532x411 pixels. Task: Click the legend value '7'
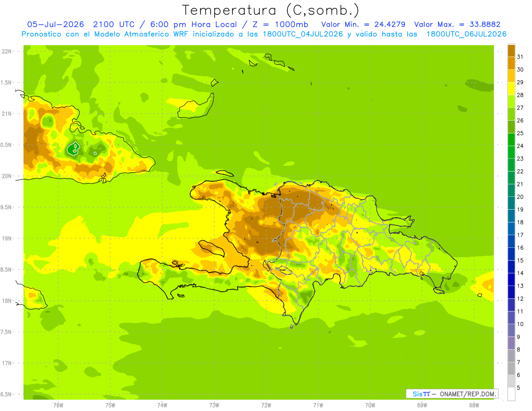coord(519,362)
